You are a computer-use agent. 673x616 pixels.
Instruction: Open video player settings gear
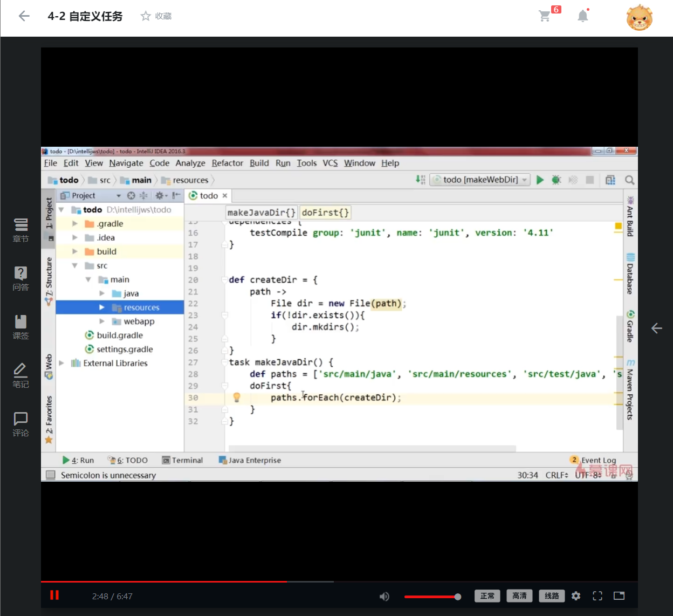576,596
